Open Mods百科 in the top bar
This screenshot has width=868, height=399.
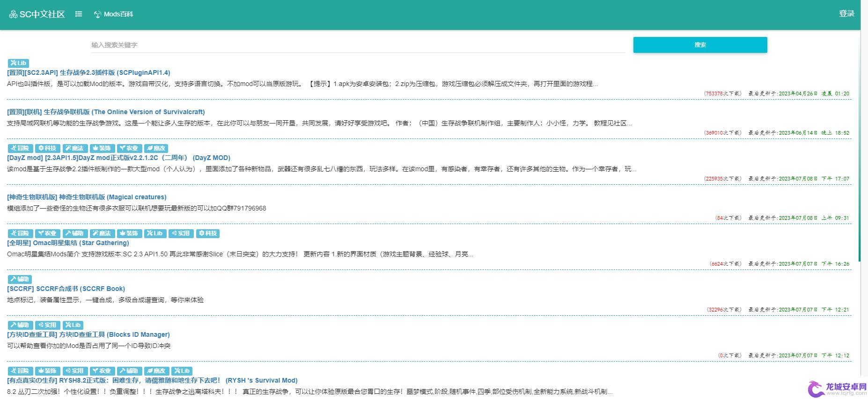click(114, 14)
